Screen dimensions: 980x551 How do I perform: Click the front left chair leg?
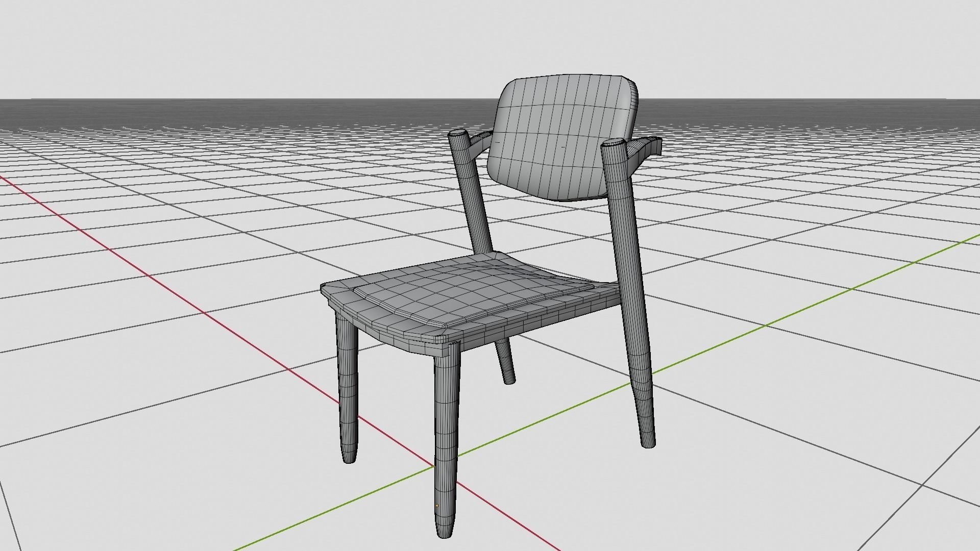pyautogui.click(x=347, y=388)
